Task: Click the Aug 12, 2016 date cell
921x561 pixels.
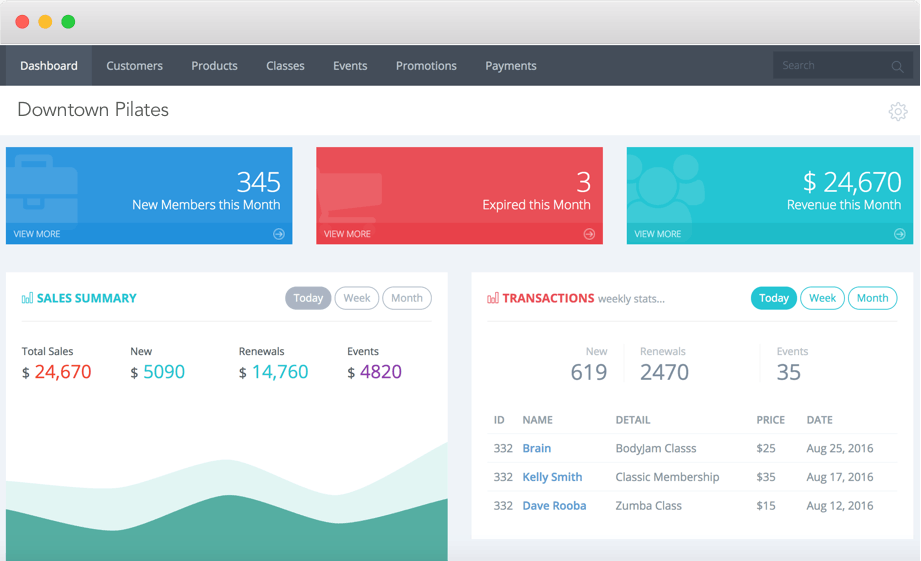Action: pyautogui.click(x=840, y=506)
